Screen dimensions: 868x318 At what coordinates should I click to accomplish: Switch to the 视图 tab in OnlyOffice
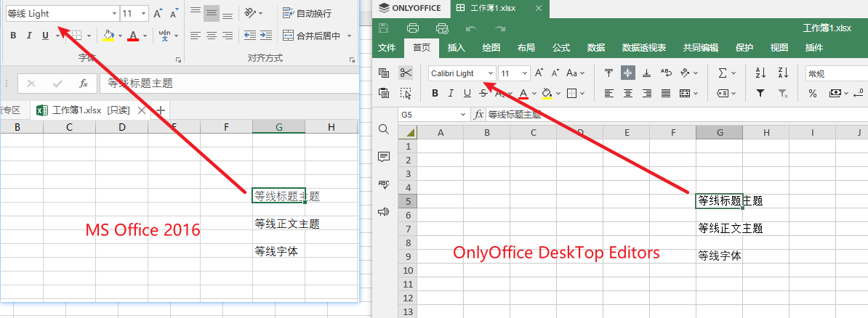pyautogui.click(x=779, y=48)
